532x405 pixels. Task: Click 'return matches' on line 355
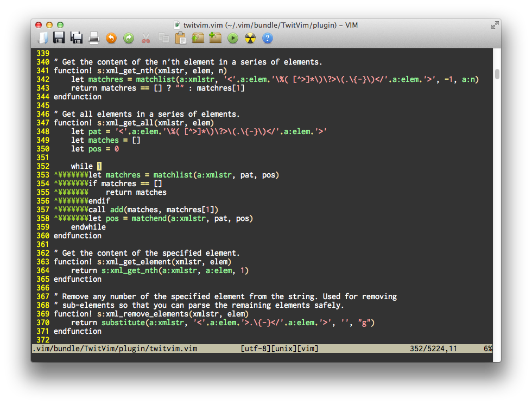[x=136, y=192]
